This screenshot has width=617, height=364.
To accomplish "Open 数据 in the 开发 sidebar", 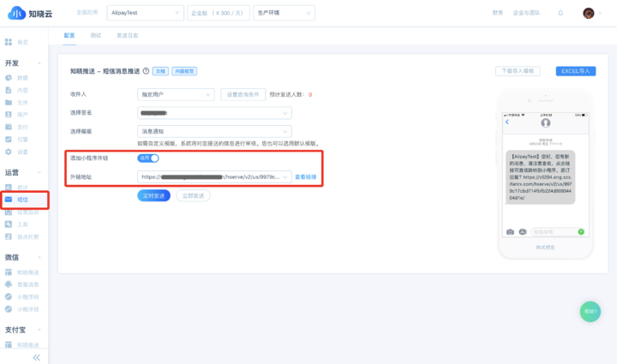I will 23,78.
